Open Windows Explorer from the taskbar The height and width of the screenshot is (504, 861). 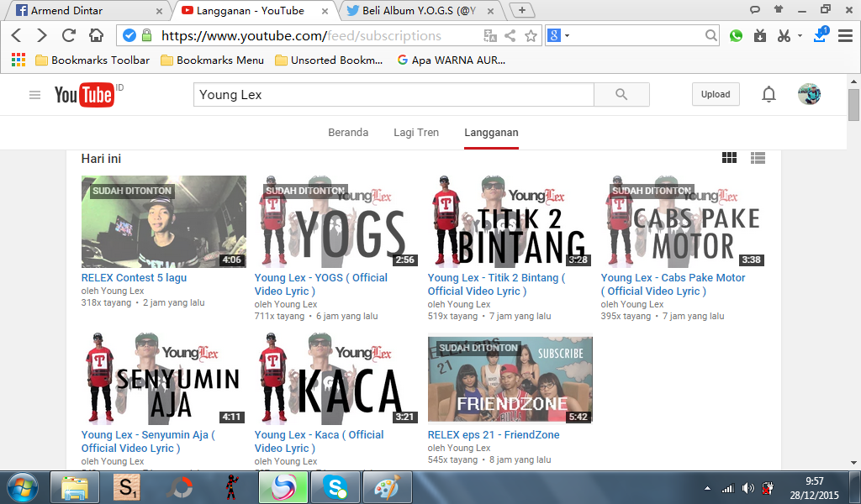75,487
